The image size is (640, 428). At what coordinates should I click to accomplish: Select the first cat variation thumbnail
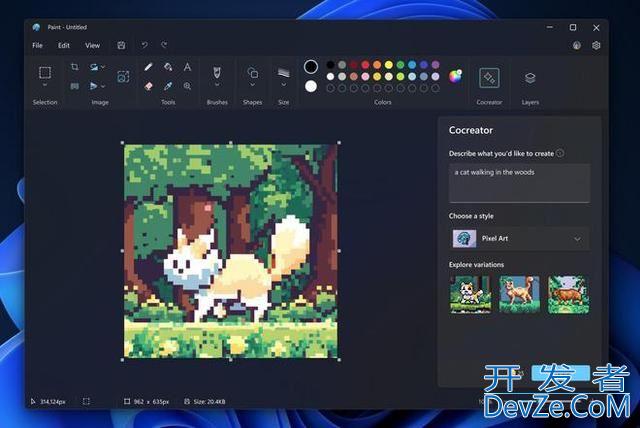(471, 295)
